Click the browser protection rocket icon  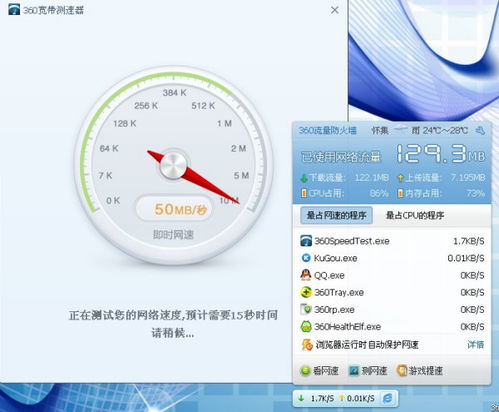tap(307, 344)
